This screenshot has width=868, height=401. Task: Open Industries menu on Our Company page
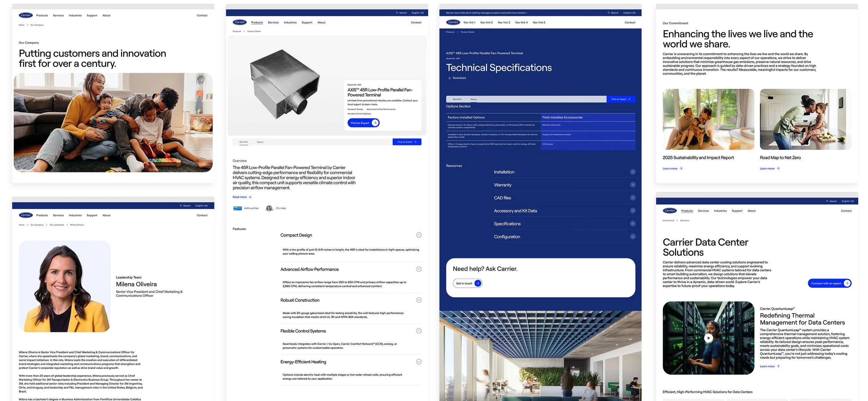pos(75,16)
